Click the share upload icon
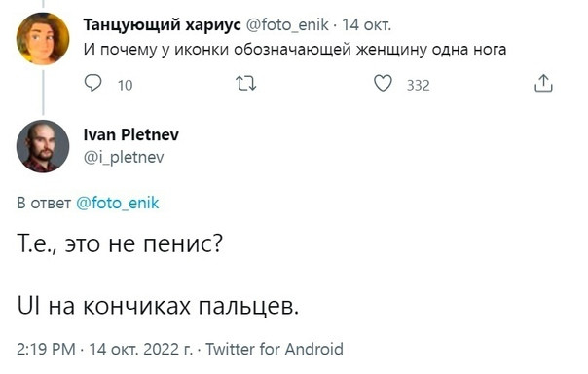Screen dimensions: 588x374 click(x=543, y=84)
